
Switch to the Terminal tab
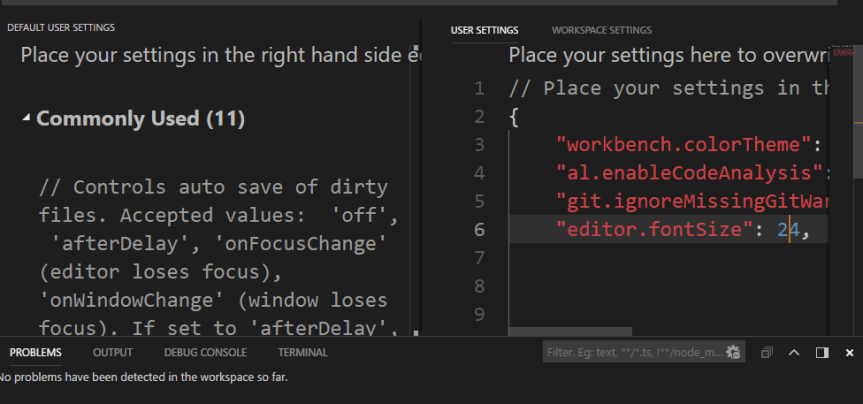(302, 352)
